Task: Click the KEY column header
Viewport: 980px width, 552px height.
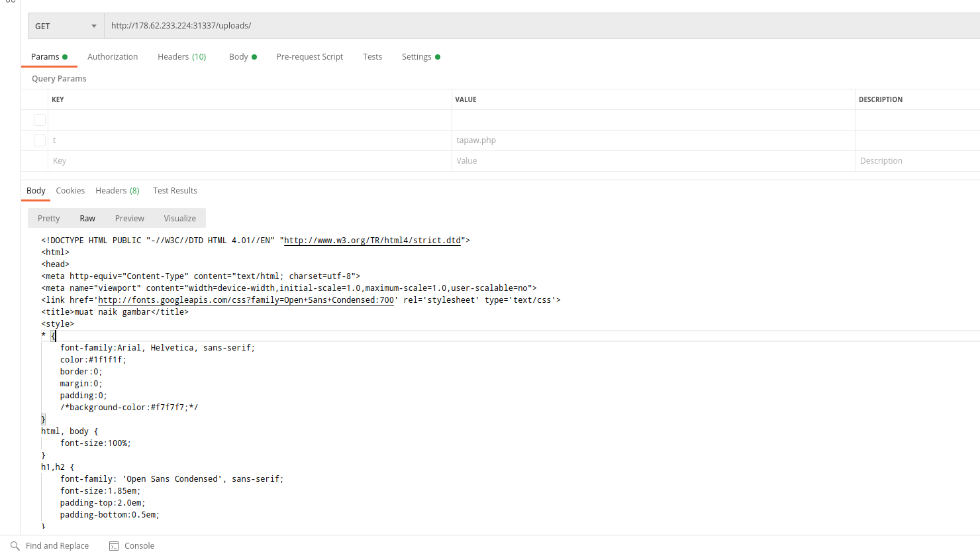Action: click(58, 99)
